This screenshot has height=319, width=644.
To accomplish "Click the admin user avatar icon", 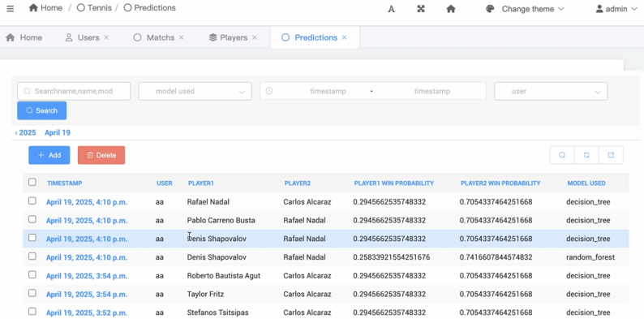I will coord(599,9).
